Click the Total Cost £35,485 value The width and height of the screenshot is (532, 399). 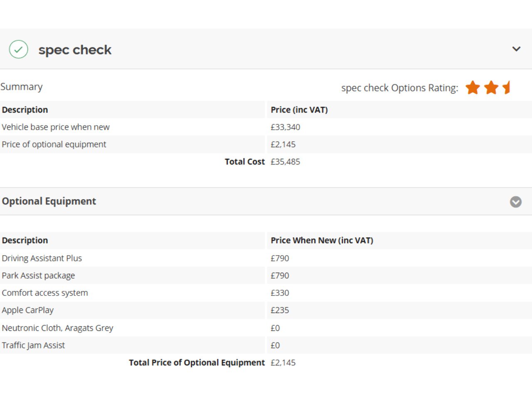(x=285, y=162)
